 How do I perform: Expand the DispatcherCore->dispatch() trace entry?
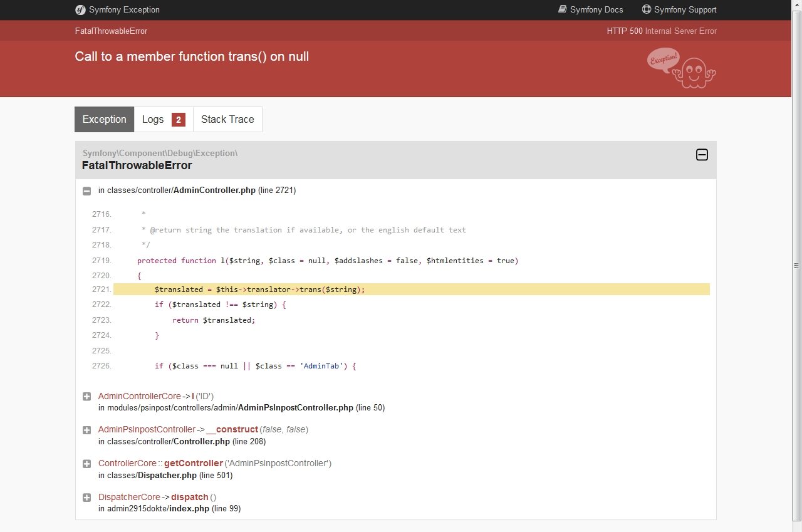(x=86, y=498)
